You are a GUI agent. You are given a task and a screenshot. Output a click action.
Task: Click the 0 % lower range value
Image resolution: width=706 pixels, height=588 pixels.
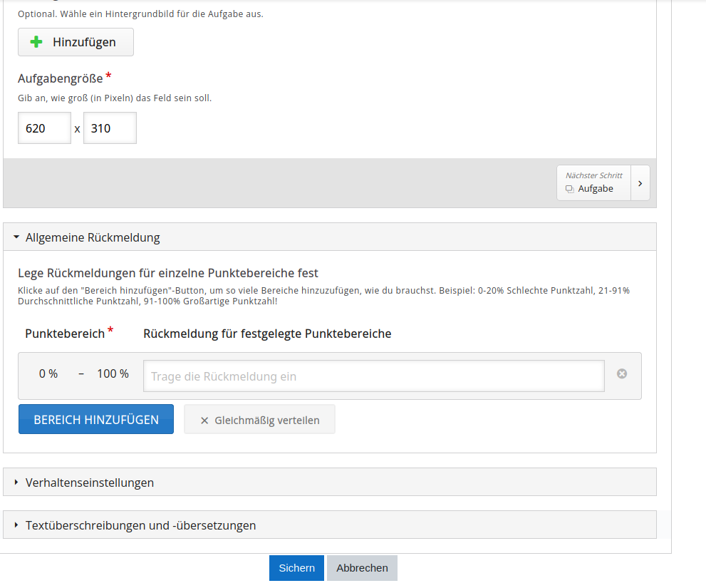click(x=48, y=373)
